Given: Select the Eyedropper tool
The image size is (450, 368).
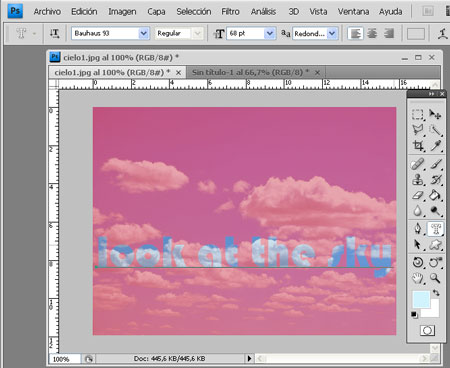Looking at the screenshot, I should point(435,145).
